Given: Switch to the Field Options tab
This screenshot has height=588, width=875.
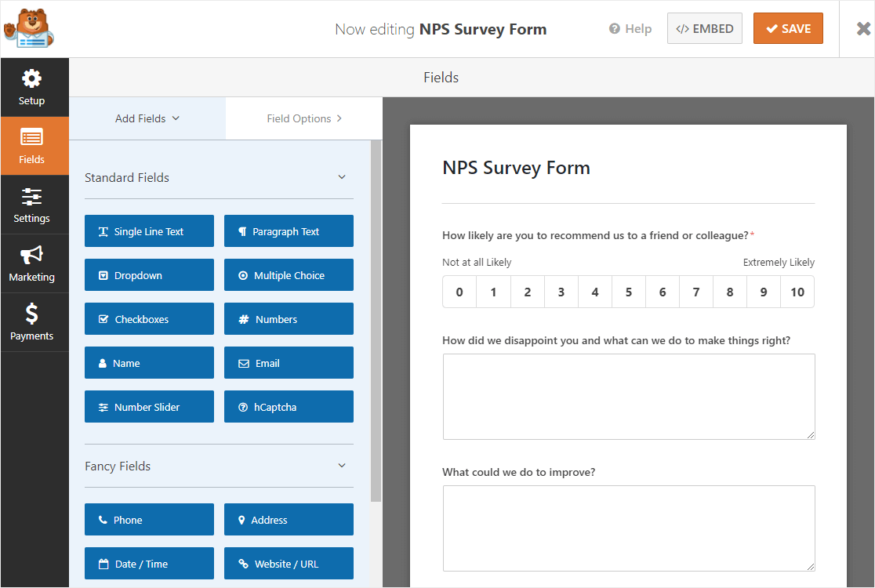Looking at the screenshot, I should click(304, 118).
